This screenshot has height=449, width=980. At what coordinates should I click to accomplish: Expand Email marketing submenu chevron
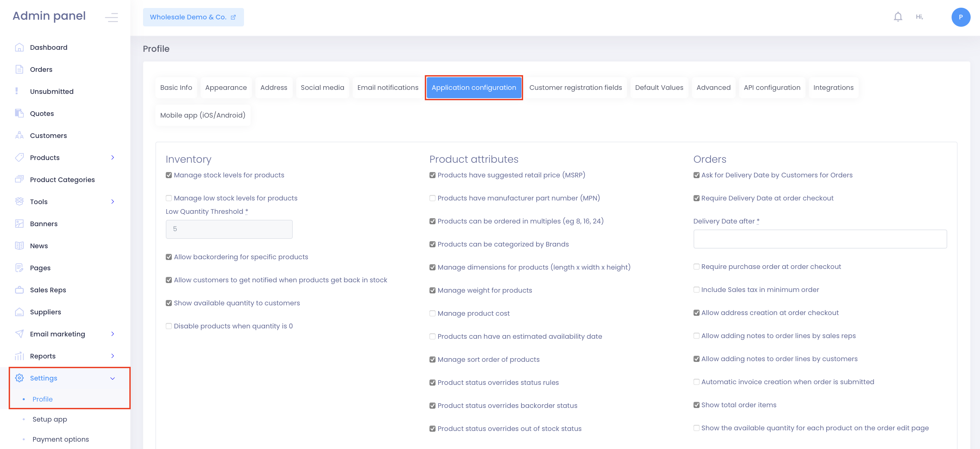tap(113, 334)
